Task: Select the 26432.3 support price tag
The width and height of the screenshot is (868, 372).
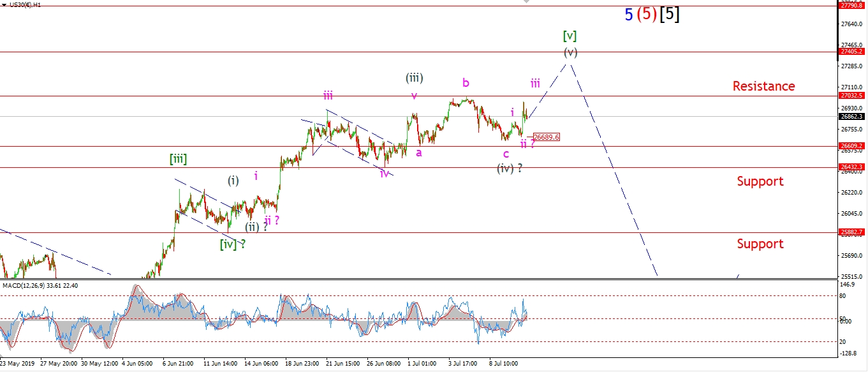Action: tap(852, 167)
